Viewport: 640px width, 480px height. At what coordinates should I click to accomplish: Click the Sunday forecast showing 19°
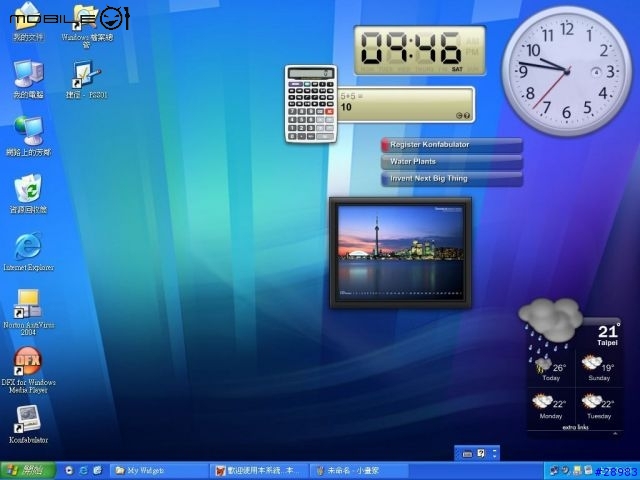(x=599, y=367)
